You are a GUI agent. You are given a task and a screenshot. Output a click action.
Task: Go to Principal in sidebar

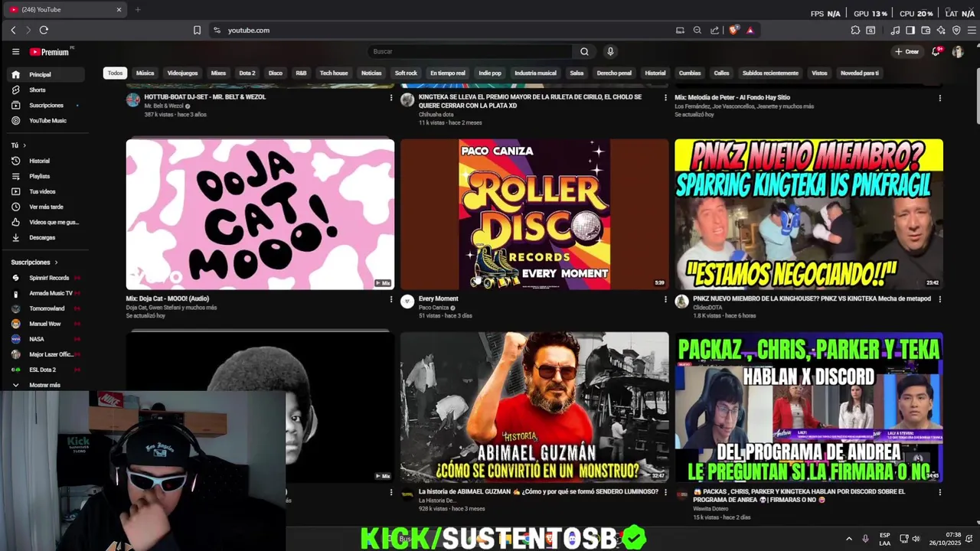44,75
